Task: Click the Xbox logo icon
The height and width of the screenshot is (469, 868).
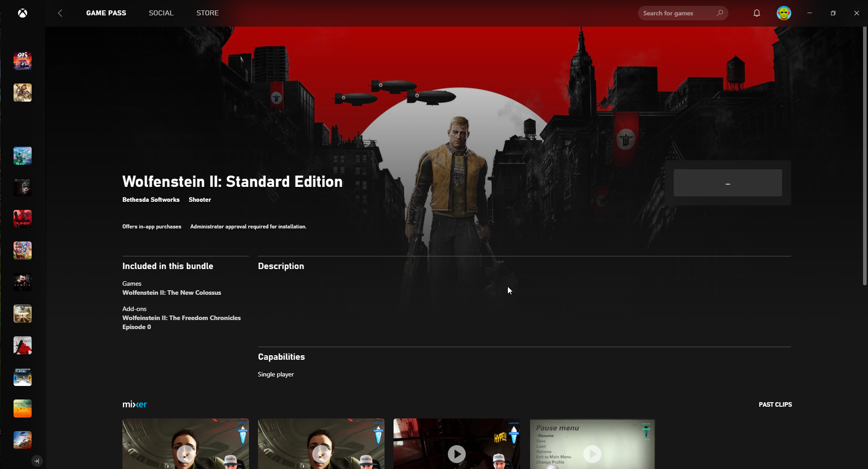Action: click(23, 13)
